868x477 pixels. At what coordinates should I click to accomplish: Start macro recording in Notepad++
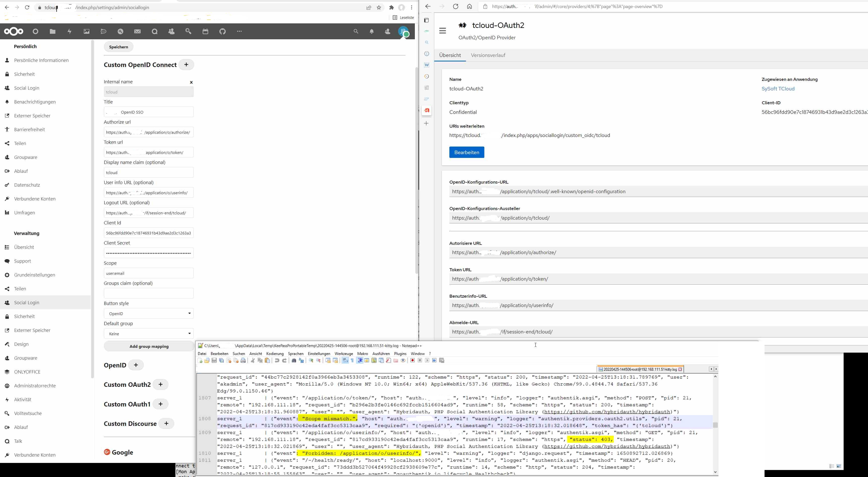coord(412,360)
